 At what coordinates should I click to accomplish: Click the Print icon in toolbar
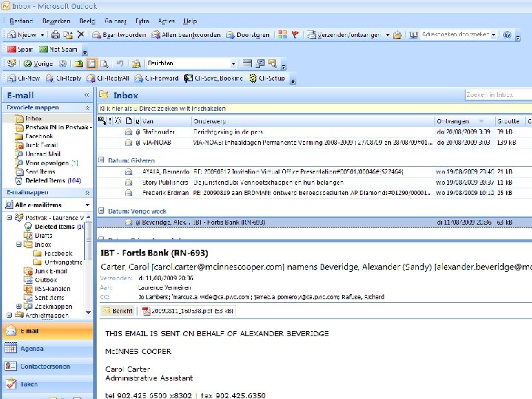click(x=55, y=35)
